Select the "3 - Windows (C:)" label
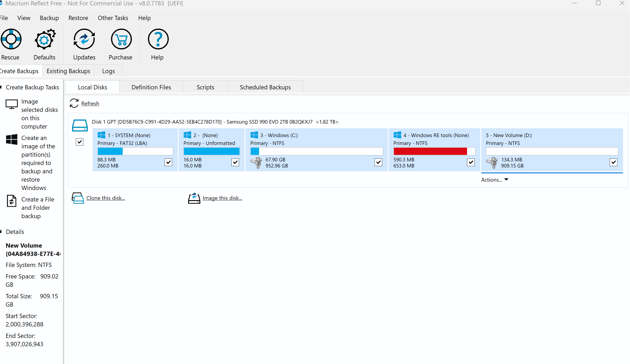Viewport: 630px width, 364px height. [279, 135]
